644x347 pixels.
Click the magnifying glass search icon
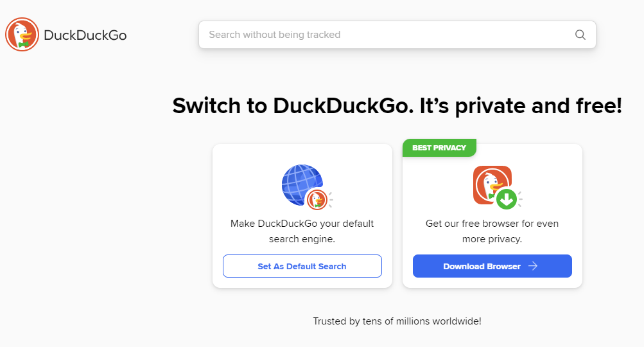coord(580,35)
